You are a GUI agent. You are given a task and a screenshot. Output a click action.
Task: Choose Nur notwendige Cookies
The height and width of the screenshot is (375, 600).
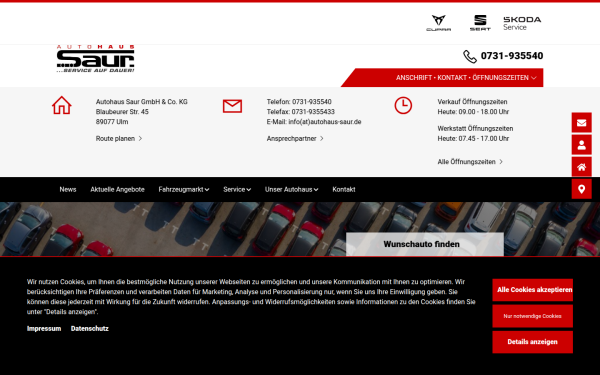(x=532, y=316)
